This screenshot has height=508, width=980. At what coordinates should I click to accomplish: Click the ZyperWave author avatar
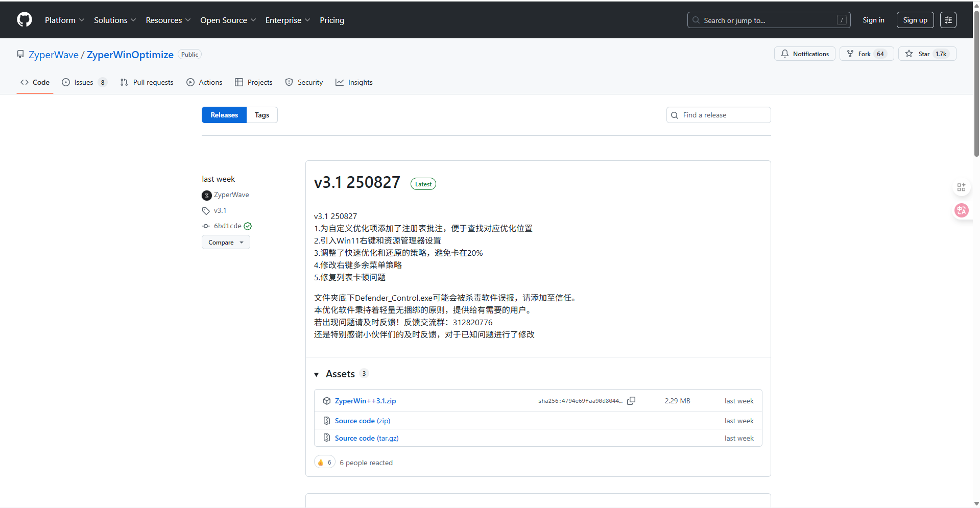(207, 195)
